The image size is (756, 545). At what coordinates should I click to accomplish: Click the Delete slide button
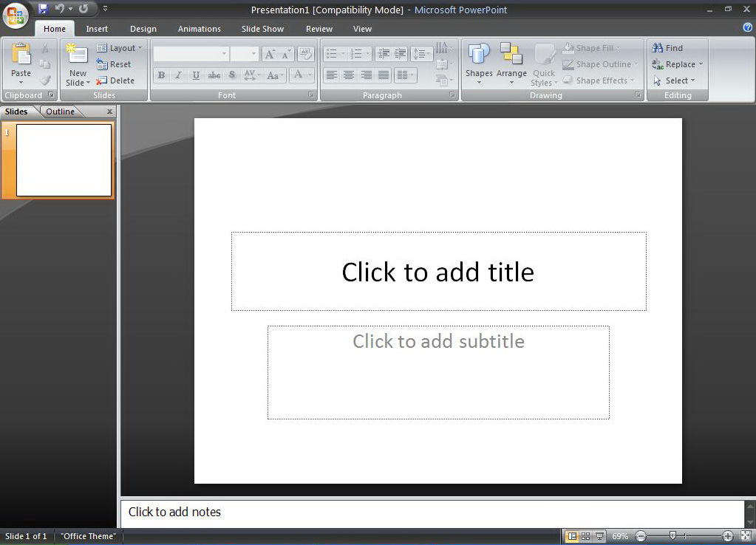coord(116,80)
